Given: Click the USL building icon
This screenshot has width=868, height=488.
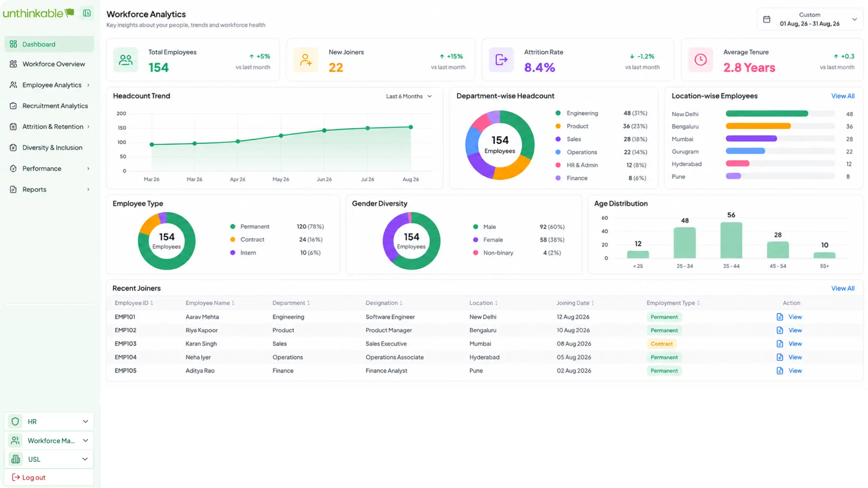Looking at the screenshot, I should [x=15, y=459].
